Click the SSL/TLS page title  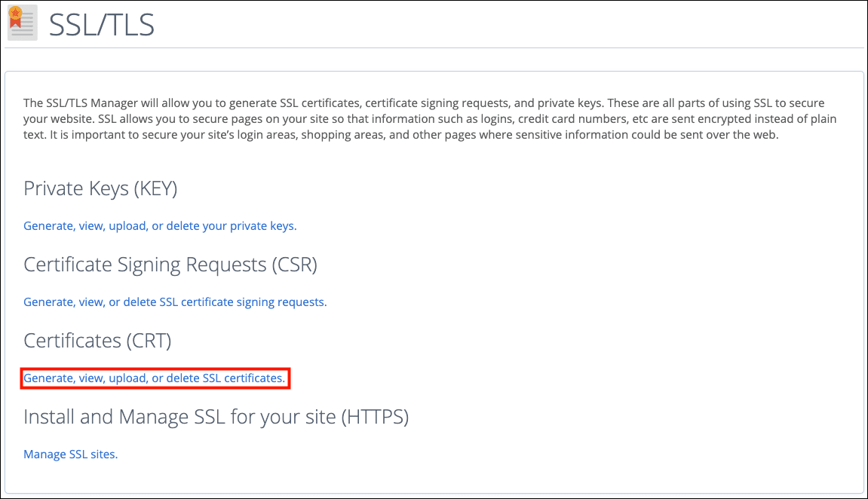click(102, 25)
